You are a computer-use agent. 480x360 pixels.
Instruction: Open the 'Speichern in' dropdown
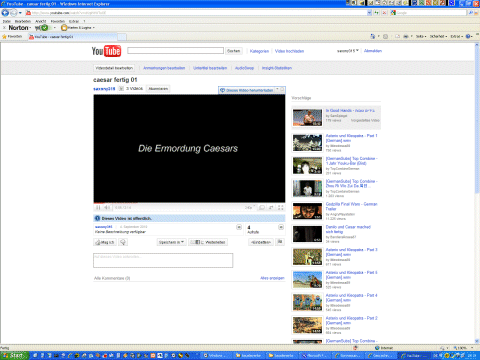pyautogui.click(x=171, y=242)
